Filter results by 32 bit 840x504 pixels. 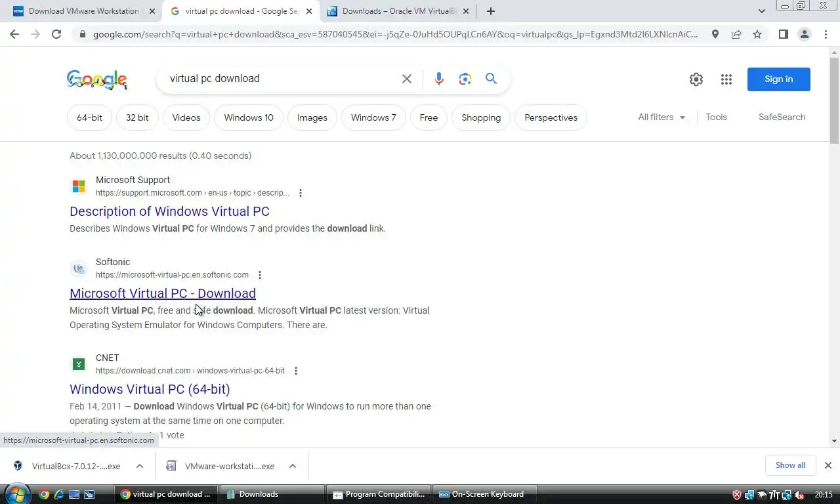click(137, 117)
